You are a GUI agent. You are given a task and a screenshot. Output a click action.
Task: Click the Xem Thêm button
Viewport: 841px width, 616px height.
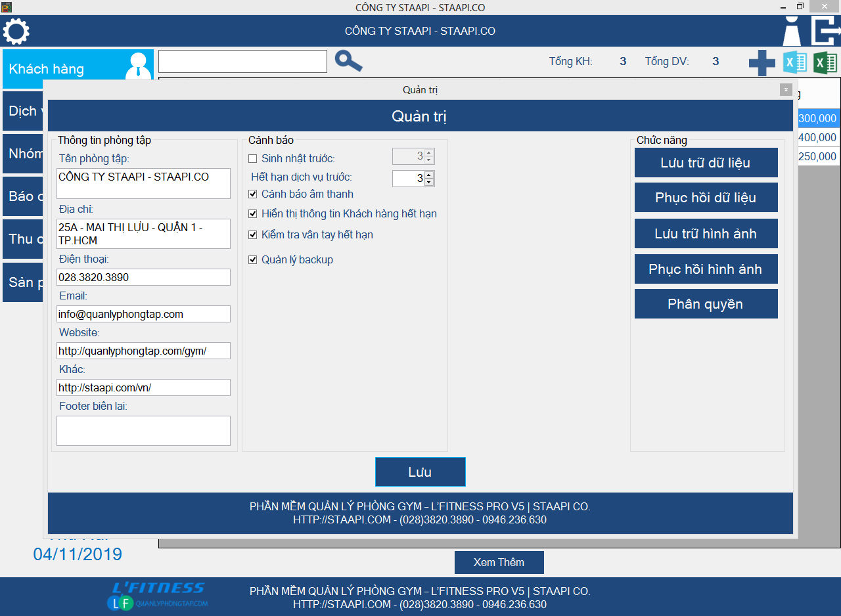(499, 563)
